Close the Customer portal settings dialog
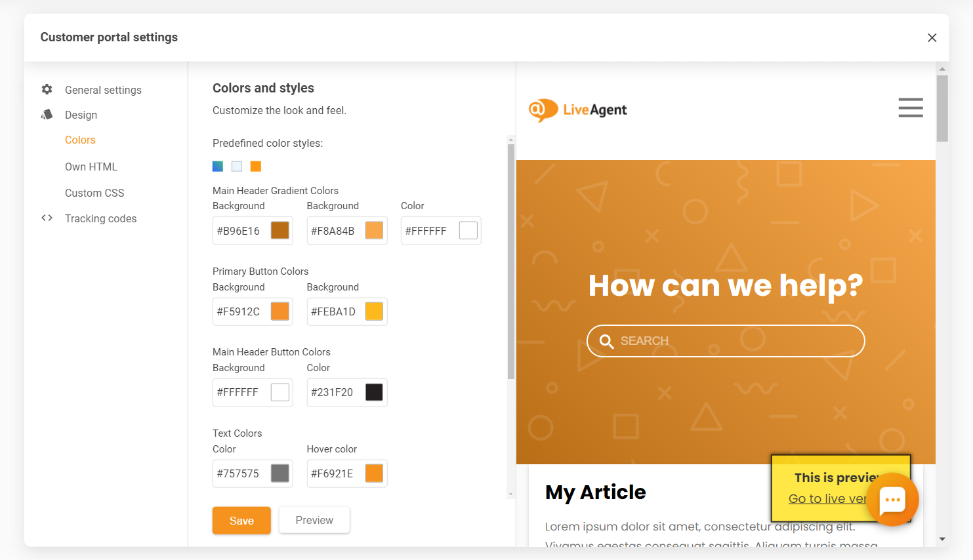 (932, 38)
